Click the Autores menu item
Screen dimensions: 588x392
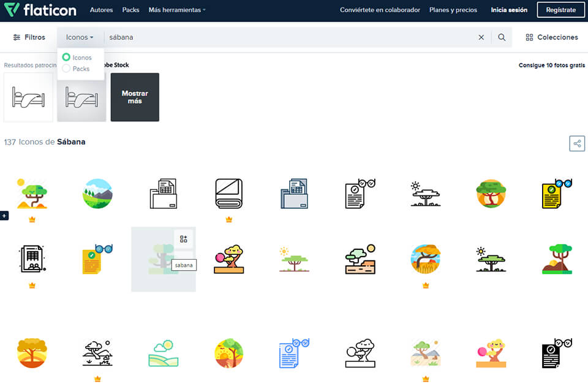tap(101, 10)
